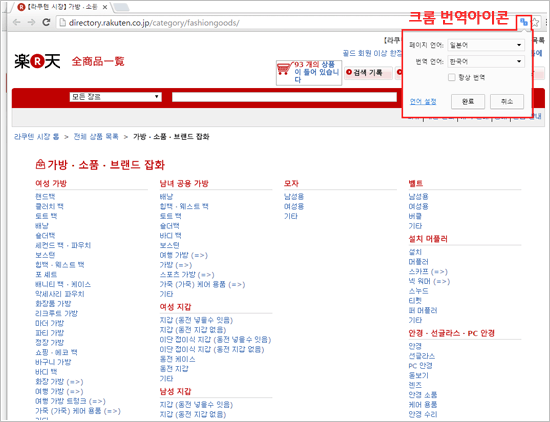The height and width of the screenshot is (422, 550).
Task: Open the 남녀 공용 가방 category heading
Action: (184, 183)
